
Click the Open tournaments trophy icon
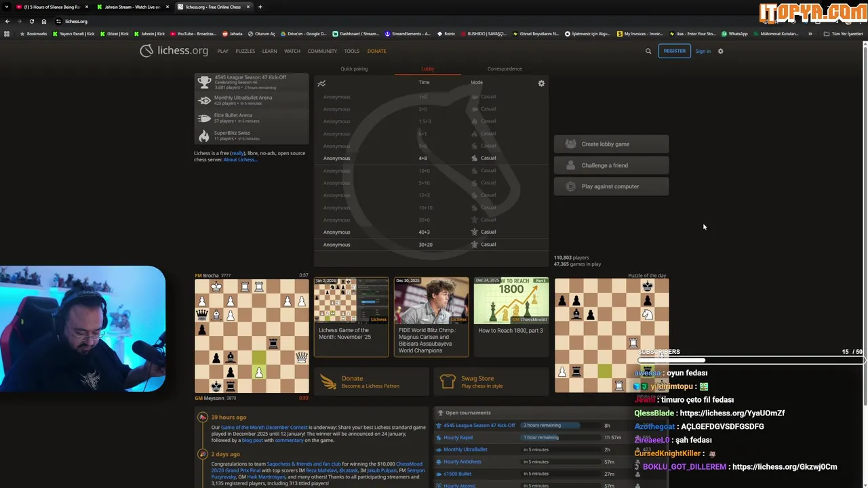(440, 412)
